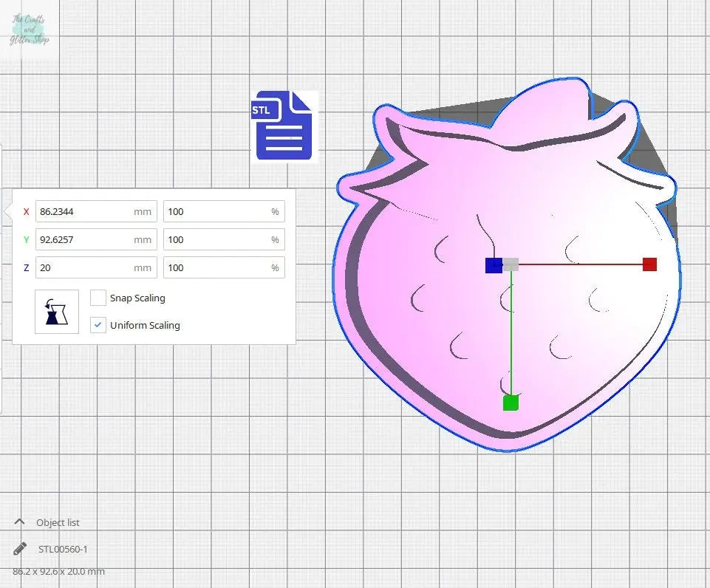This screenshot has height=588, width=710.
Task: Select the STL00560-1 object name
Action: pyautogui.click(x=63, y=549)
